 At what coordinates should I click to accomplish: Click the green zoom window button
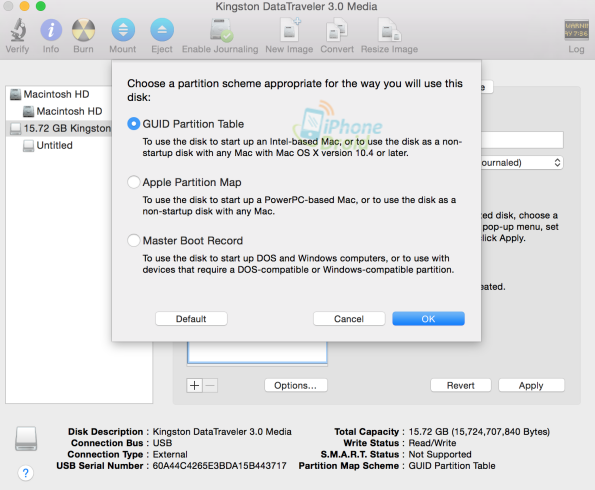click(41, 6)
